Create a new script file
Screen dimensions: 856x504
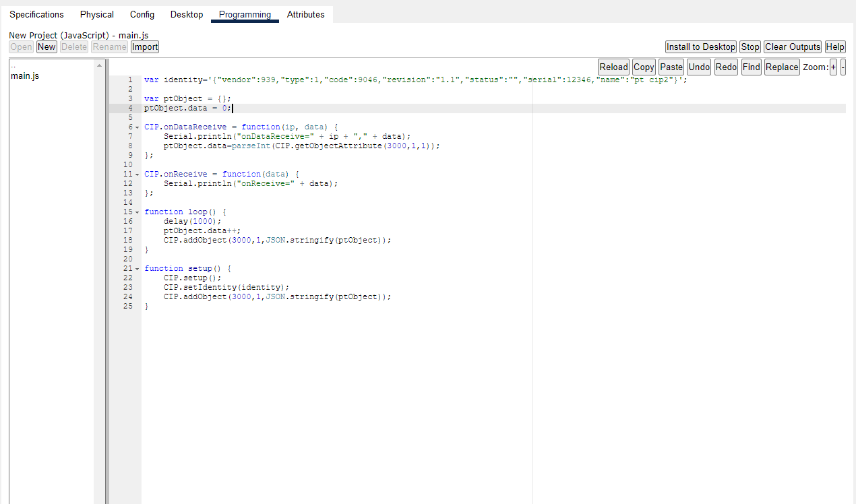click(46, 46)
